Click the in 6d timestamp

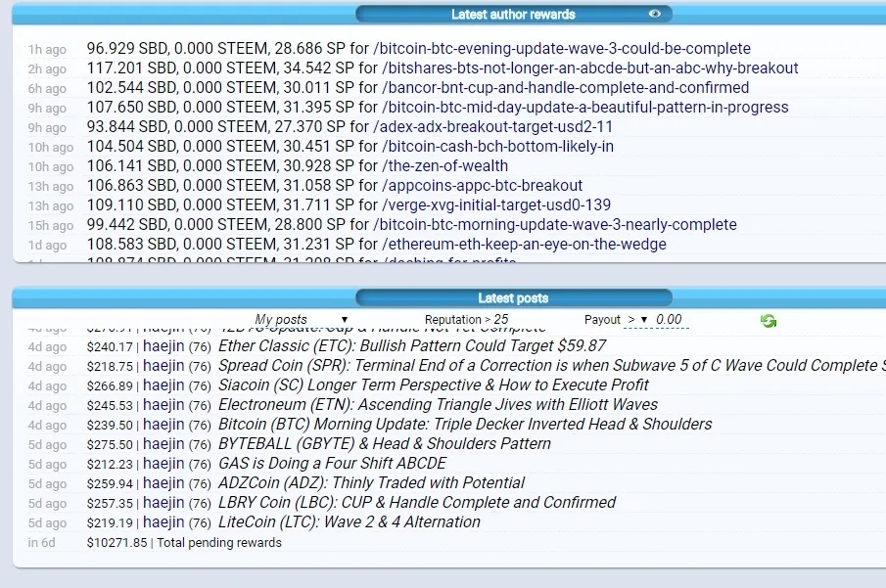click(42, 543)
